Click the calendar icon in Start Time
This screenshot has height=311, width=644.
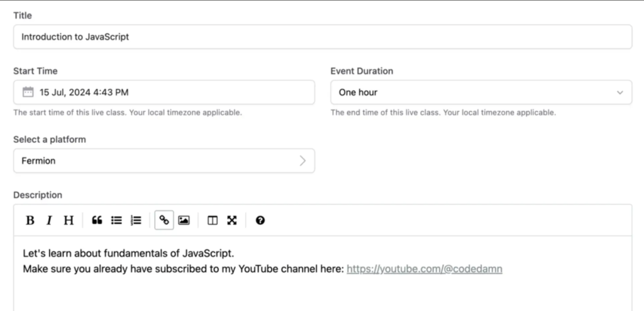click(x=28, y=92)
